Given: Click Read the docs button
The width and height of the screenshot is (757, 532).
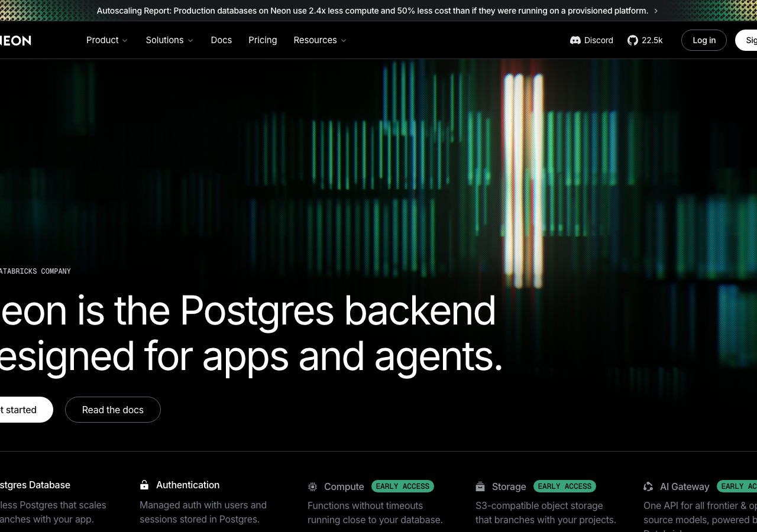Looking at the screenshot, I should [x=113, y=410].
